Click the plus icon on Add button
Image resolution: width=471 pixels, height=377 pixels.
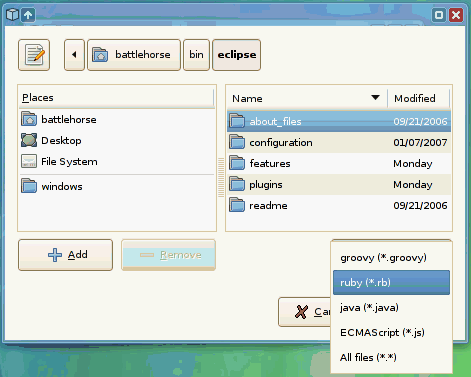(55, 255)
